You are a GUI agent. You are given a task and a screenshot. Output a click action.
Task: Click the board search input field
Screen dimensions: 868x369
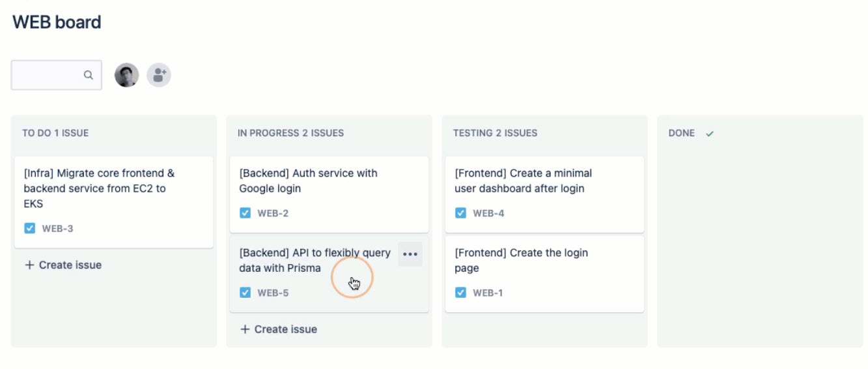point(57,75)
